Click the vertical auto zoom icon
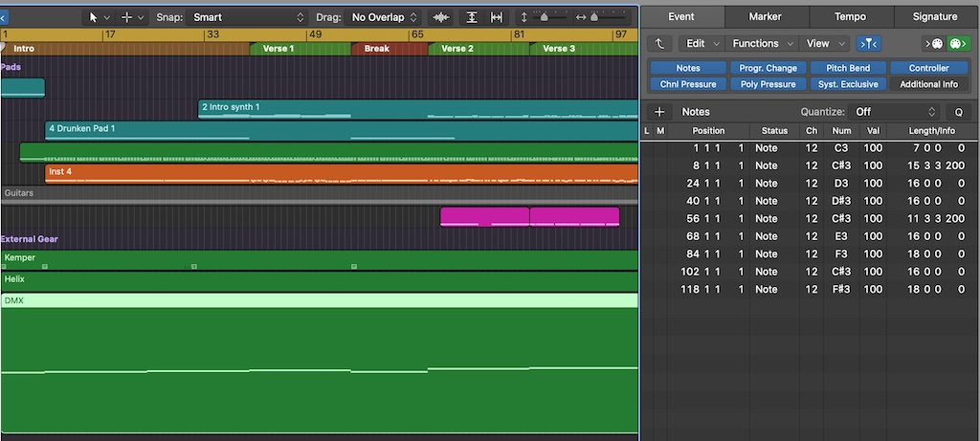The height and width of the screenshot is (441, 980). (472, 17)
